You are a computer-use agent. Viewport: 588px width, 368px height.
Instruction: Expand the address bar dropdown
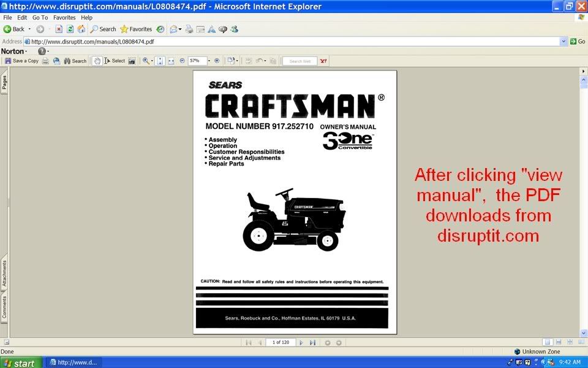click(x=563, y=41)
